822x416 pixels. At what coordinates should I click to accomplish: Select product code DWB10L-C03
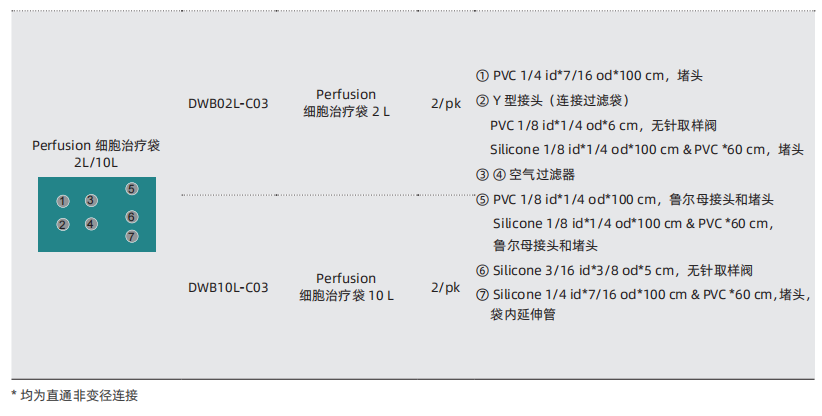[x=228, y=287]
